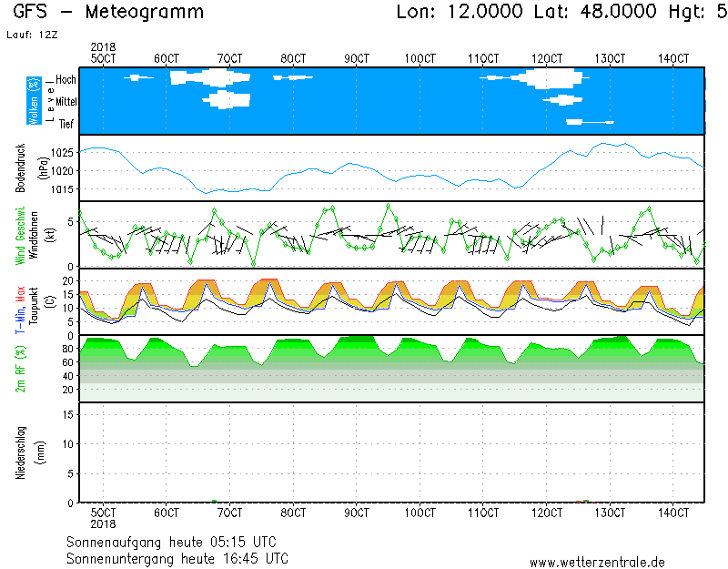Click the Windfahnen axis label
This screenshot has height=569, width=728.
[x=34, y=234]
